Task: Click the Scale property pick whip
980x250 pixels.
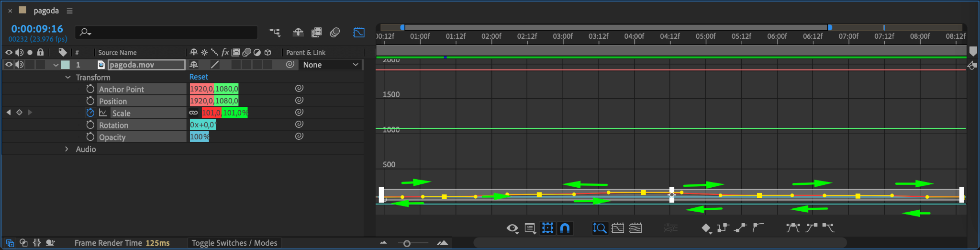Action: pos(299,112)
